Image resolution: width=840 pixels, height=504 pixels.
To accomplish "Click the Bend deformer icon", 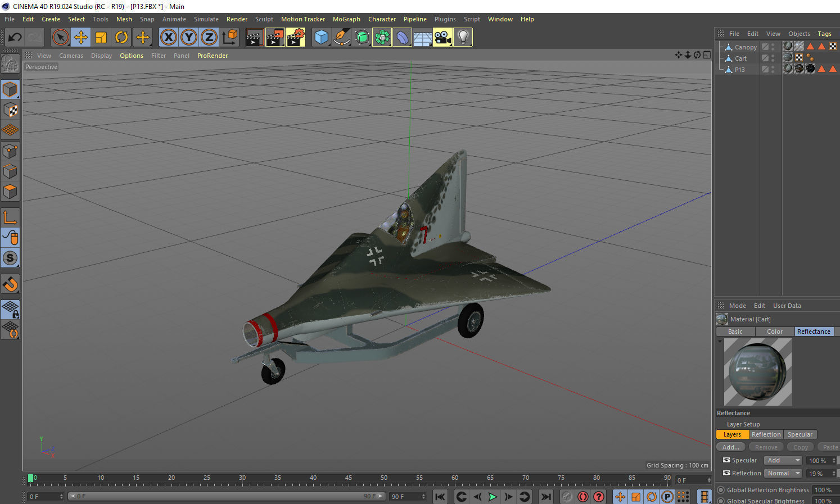I will 402,38.
